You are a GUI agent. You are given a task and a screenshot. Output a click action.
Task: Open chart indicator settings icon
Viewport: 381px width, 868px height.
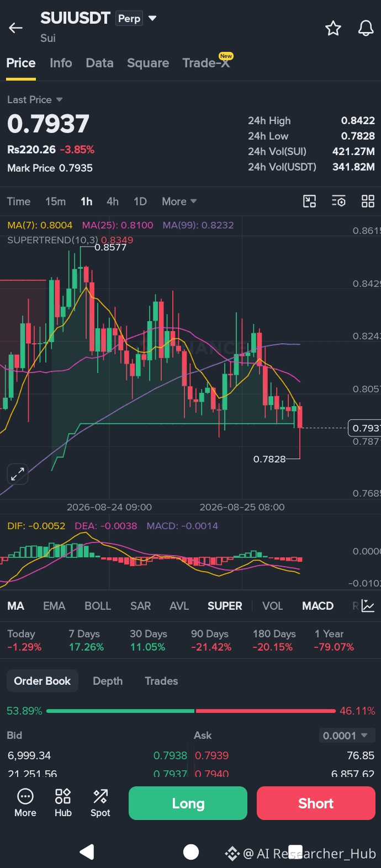click(x=338, y=201)
